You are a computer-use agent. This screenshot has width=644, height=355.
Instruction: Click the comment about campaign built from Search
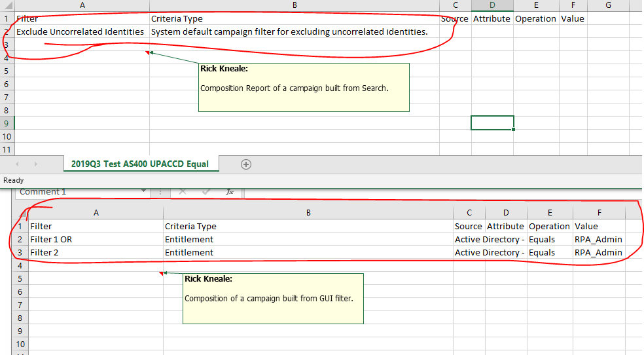tap(304, 87)
